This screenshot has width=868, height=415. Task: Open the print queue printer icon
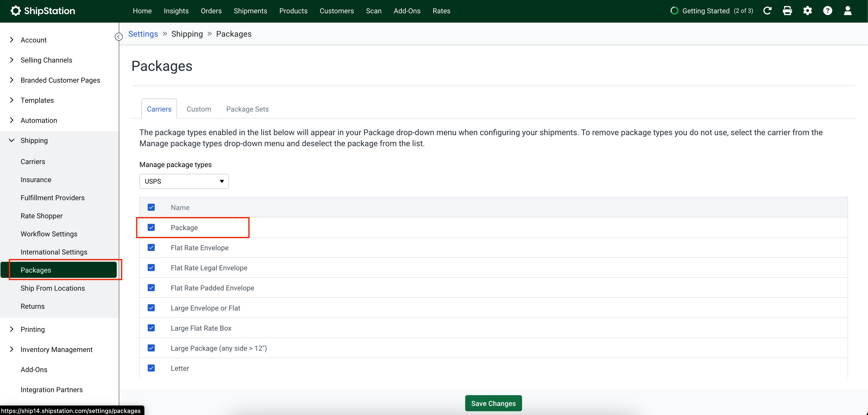tap(787, 11)
